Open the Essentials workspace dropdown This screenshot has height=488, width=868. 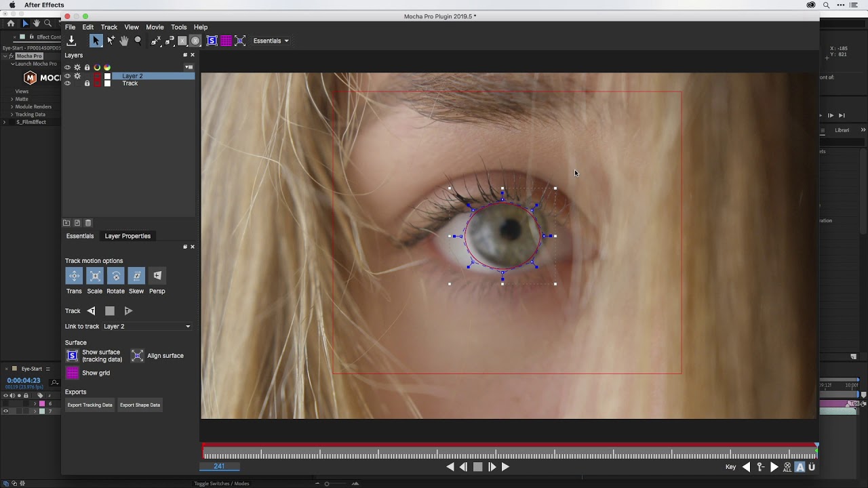pos(271,41)
